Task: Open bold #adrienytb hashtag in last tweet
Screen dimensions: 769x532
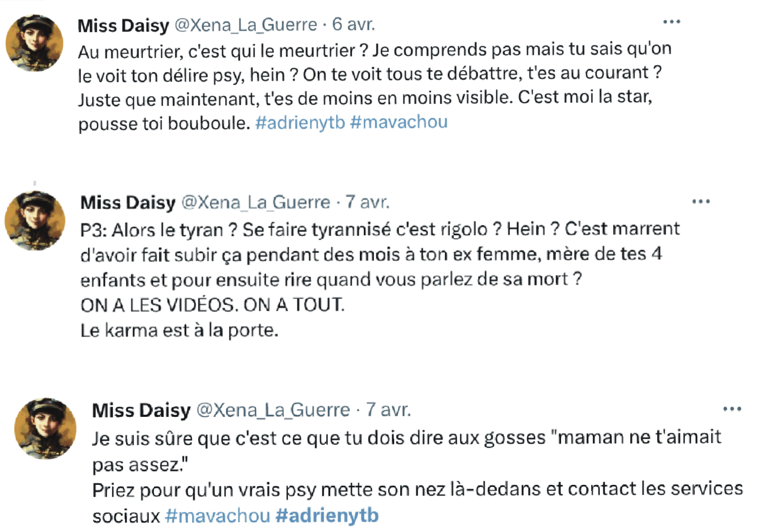Action: click(327, 516)
